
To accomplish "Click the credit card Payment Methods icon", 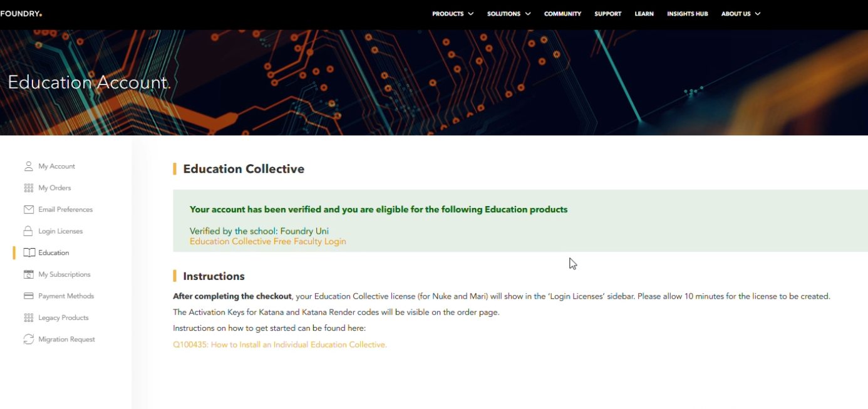I will (x=28, y=296).
